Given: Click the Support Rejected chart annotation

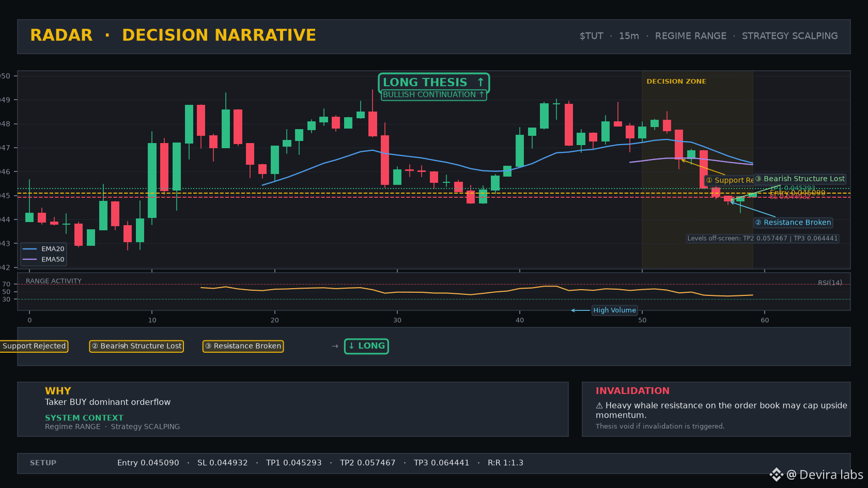Looking at the screenshot, I should coord(729,180).
